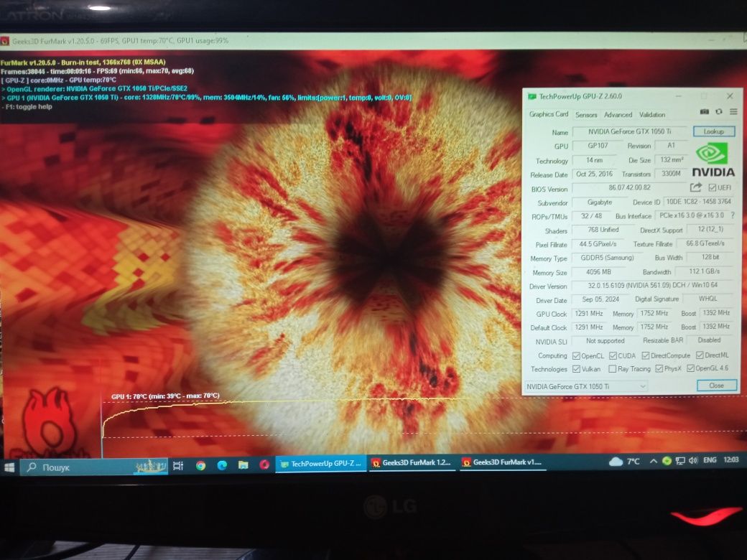The height and width of the screenshot is (560, 747).
Task: Toggle the OpenCL checkbox
Action: (576, 355)
